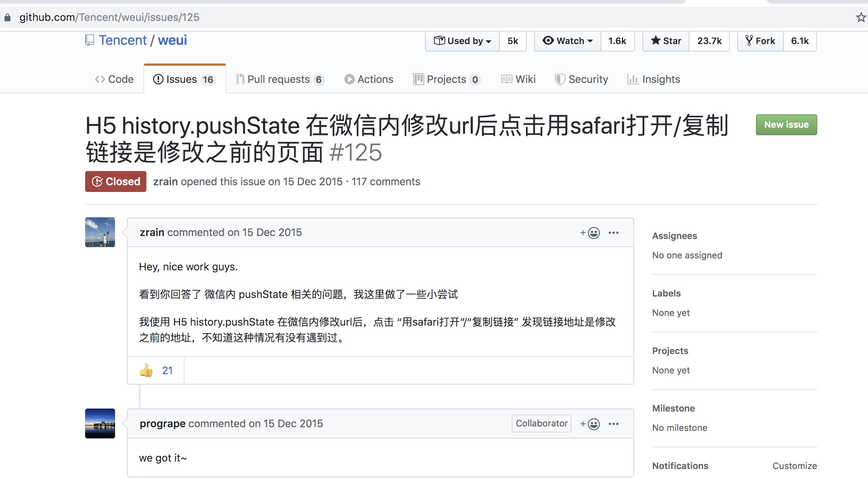Image resolution: width=868 pixels, height=478 pixels.
Task: Click the '117 comments' text
Action: (386, 181)
